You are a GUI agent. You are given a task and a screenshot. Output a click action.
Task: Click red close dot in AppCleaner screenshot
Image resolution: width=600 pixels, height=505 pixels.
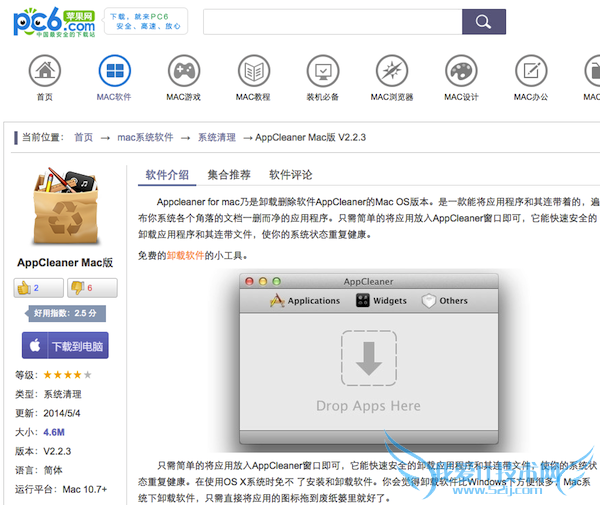[249, 282]
